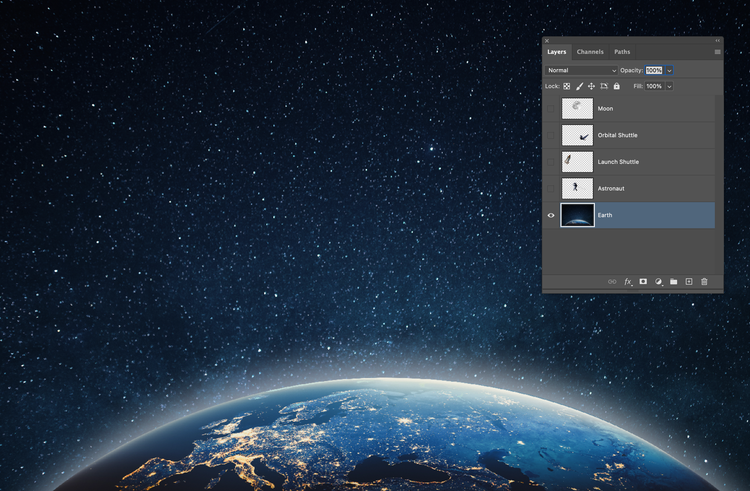
Task: Switch to the Channels tab
Action: pos(590,52)
